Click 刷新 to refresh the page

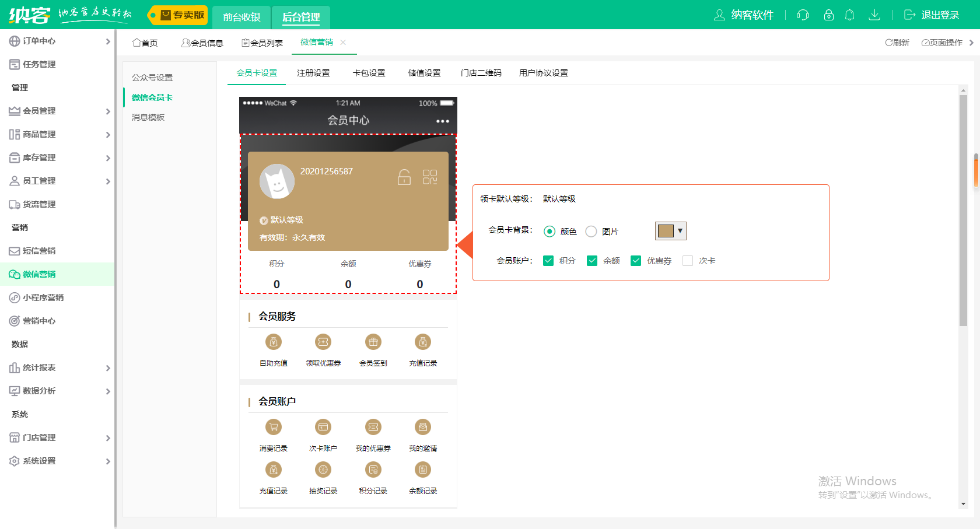[x=897, y=42]
